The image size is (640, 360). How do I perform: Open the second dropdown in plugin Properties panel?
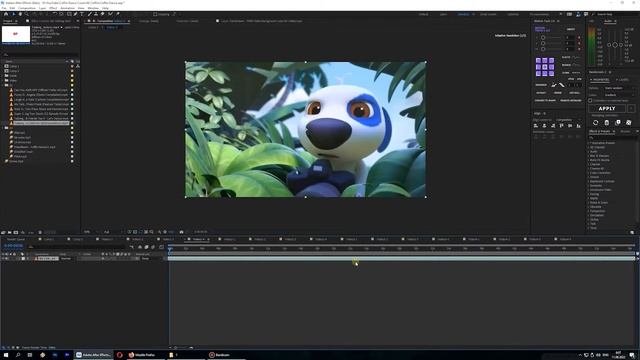click(x=620, y=95)
